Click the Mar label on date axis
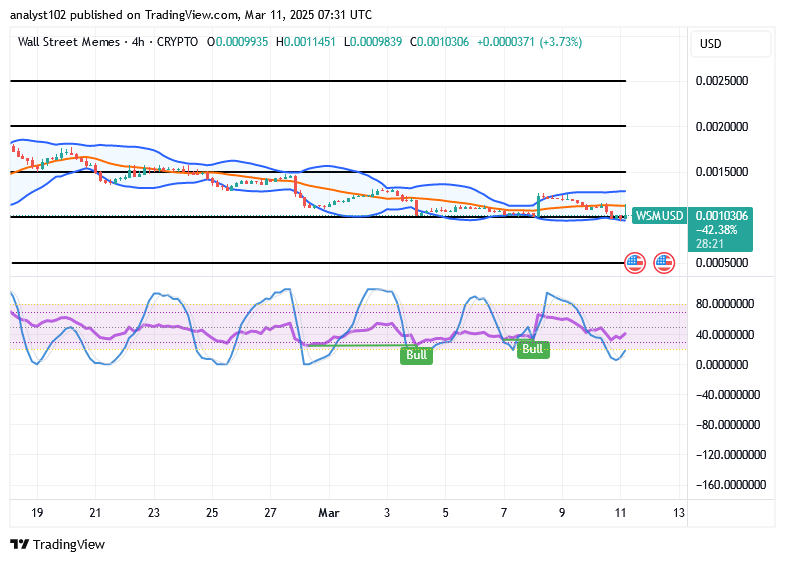The width and height of the screenshot is (785, 562). pos(329,513)
